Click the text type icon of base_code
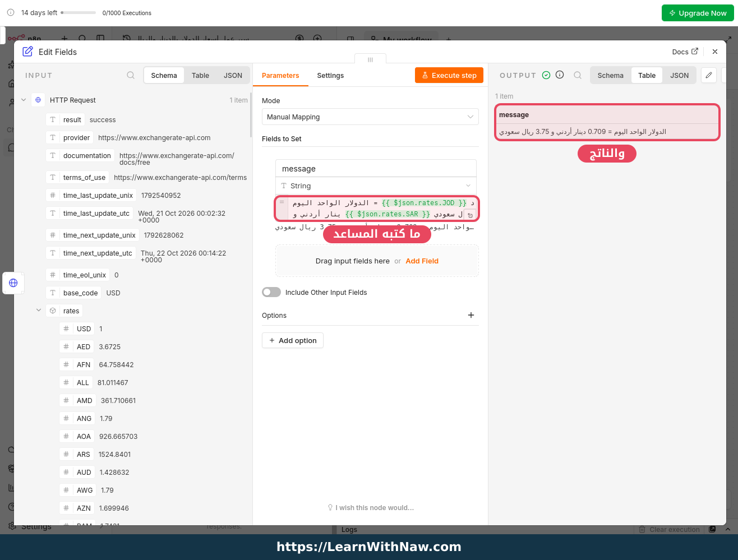Viewport: 738px width, 560px height. coord(53,293)
